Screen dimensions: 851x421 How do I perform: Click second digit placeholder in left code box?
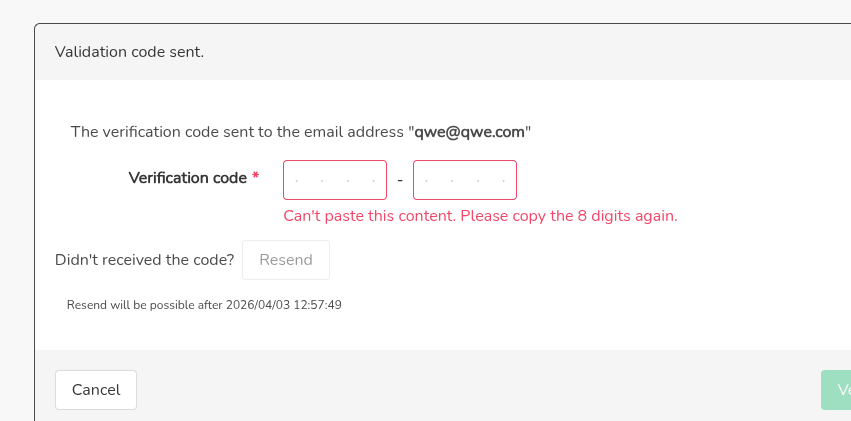(322, 181)
